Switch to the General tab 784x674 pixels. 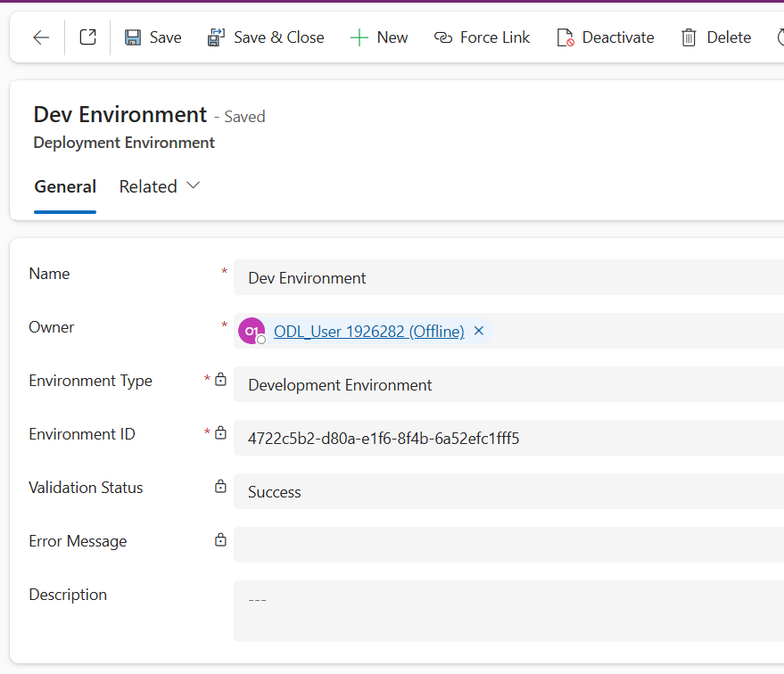pos(65,185)
